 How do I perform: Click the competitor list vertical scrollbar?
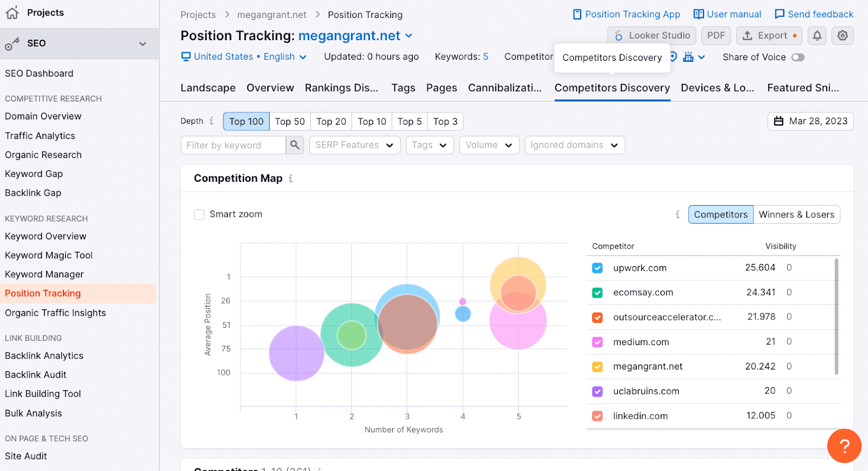click(837, 317)
